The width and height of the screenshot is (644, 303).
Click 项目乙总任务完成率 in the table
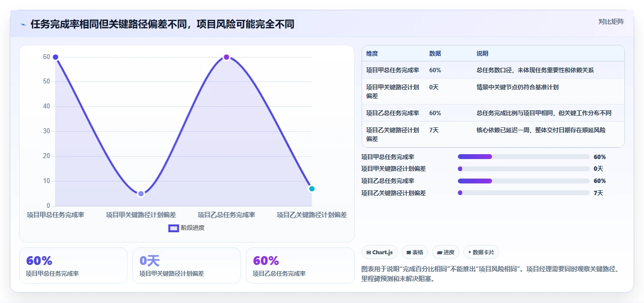pos(392,113)
